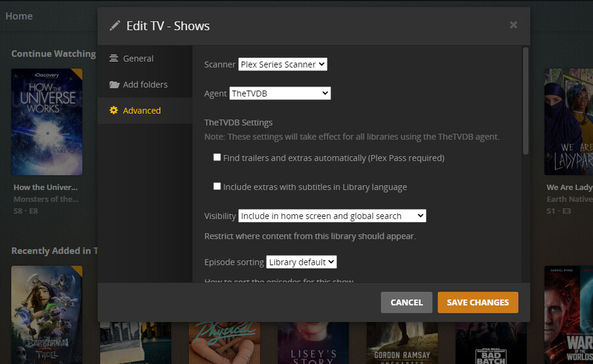
Task: Open the War of the Worlds poster
Action: (x=569, y=315)
